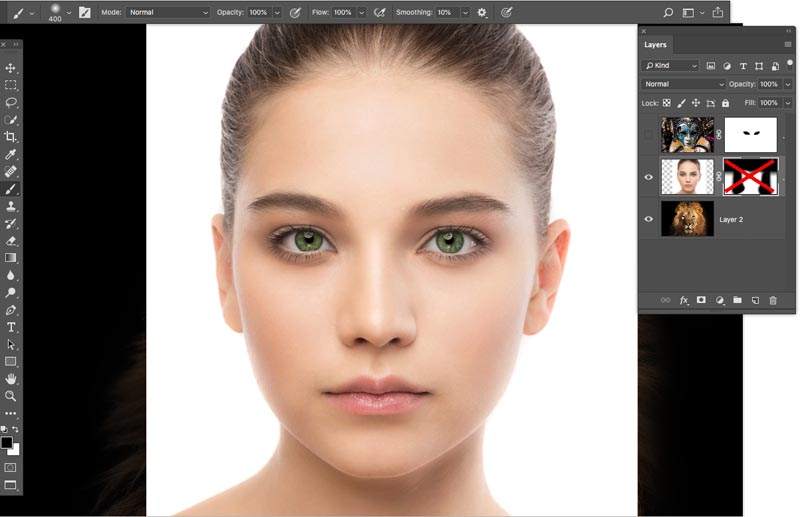Click the Flow value field
Viewport: 800px width, 517px height.
coord(342,12)
